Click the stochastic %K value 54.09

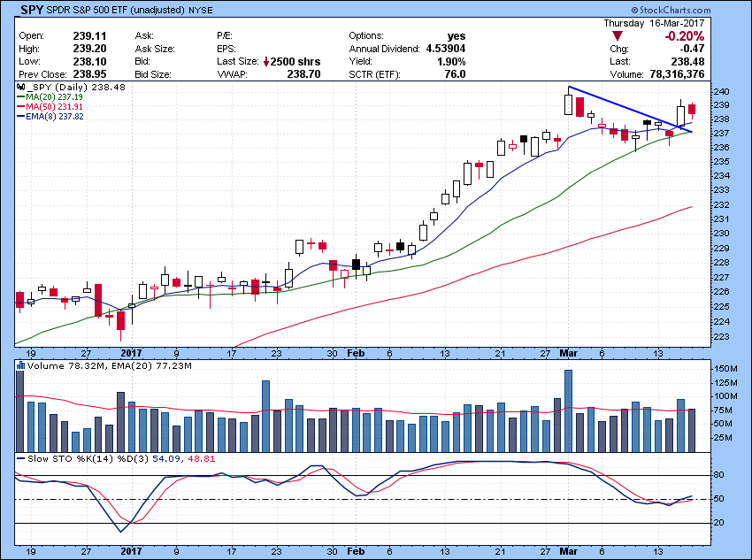point(166,459)
